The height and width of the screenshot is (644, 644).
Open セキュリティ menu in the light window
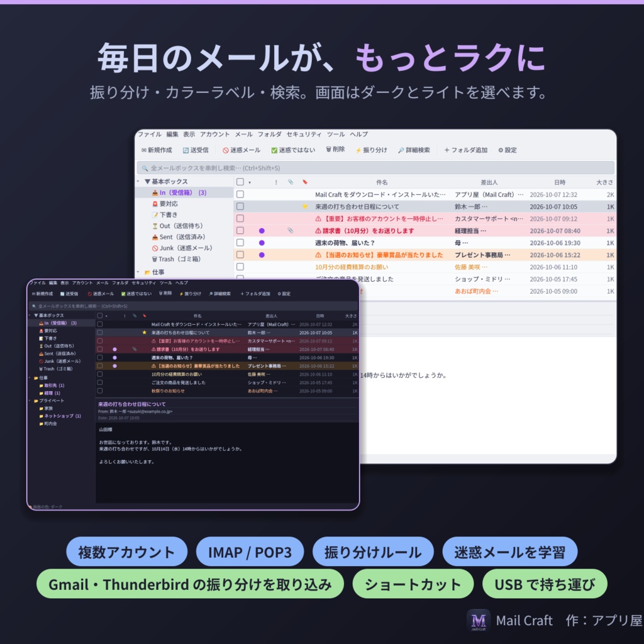pos(304,135)
